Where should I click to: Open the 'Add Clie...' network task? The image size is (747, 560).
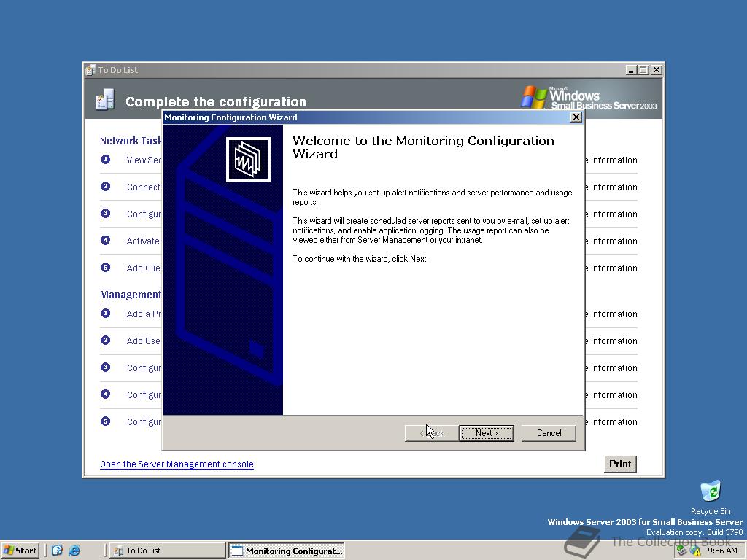pyautogui.click(x=144, y=268)
